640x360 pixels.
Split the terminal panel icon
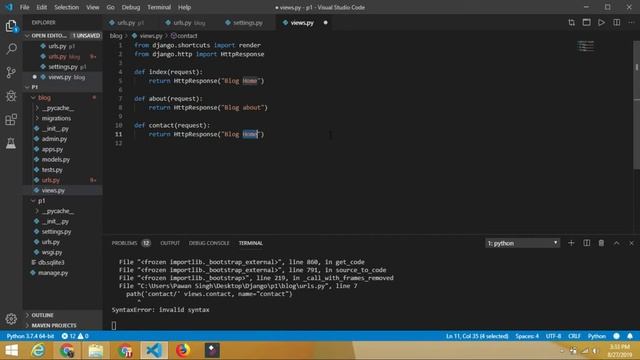(x=587, y=243)
